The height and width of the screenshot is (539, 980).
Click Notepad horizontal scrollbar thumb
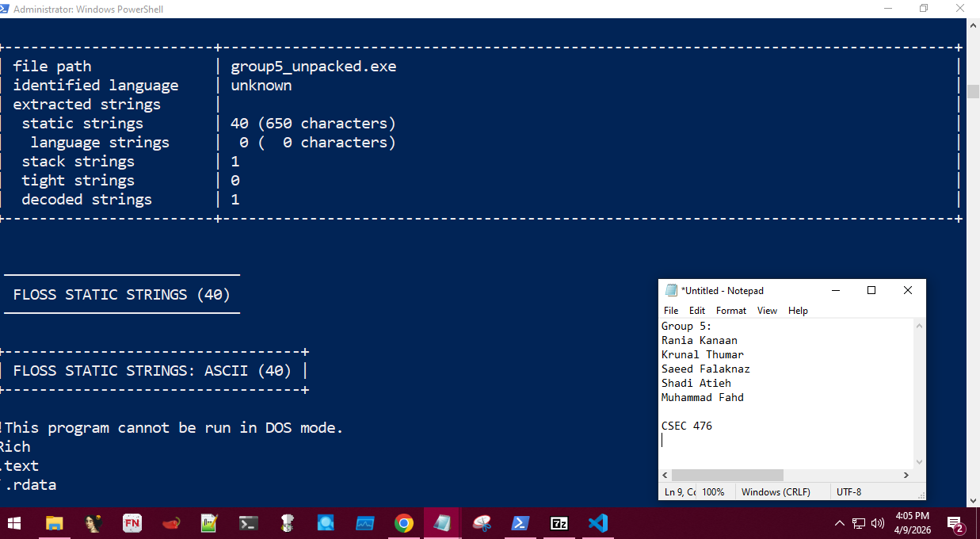pyautogui.click(x=727, y=475)
